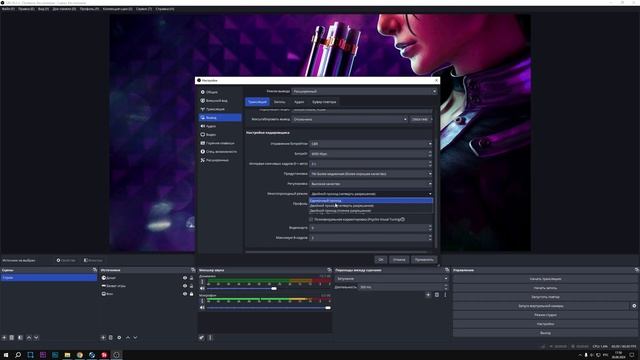
Task: Move the scene down in Сцены panel
Action: coord(36,338)
